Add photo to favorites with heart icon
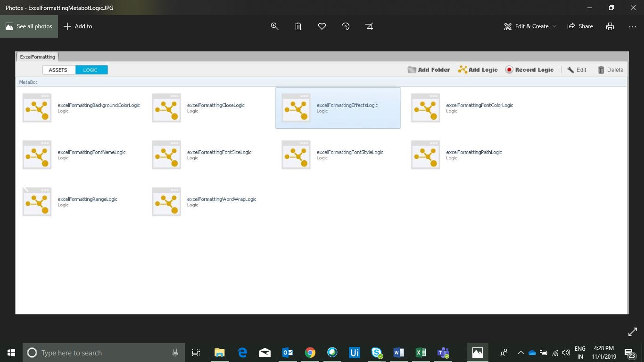 click(322, 26)
